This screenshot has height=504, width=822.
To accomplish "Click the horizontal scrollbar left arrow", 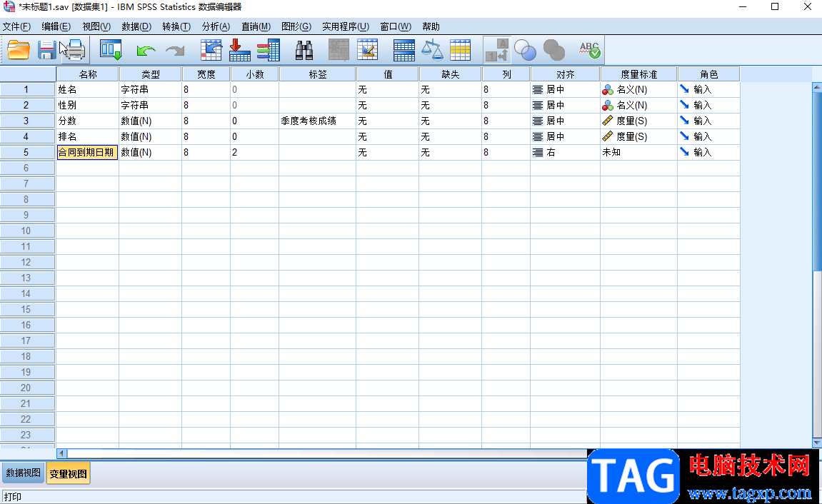I will pyautogui.click(x=62, y=454).
